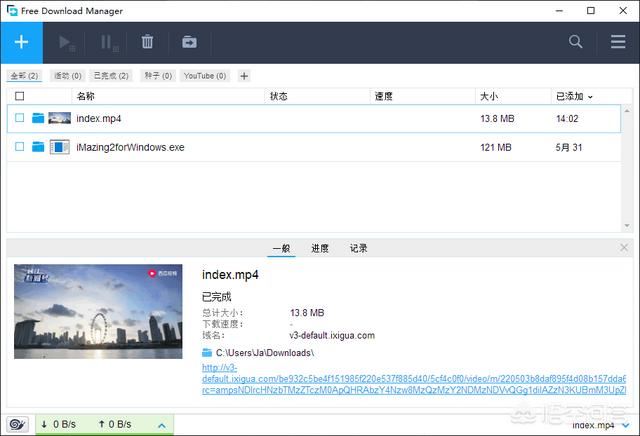640x436 pixels.
Task: Click the upload speed 0 B/s indicator
Action: pyautogui.click(x=115, y=425)
